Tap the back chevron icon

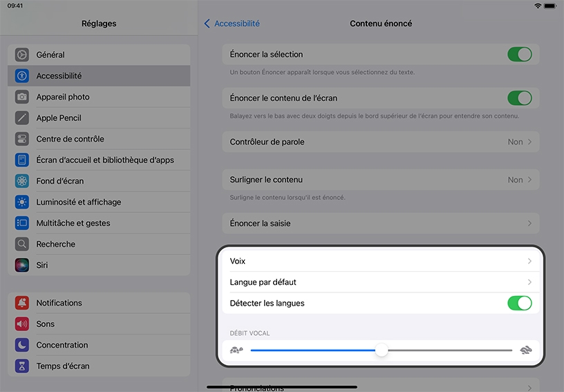(207, 24)
